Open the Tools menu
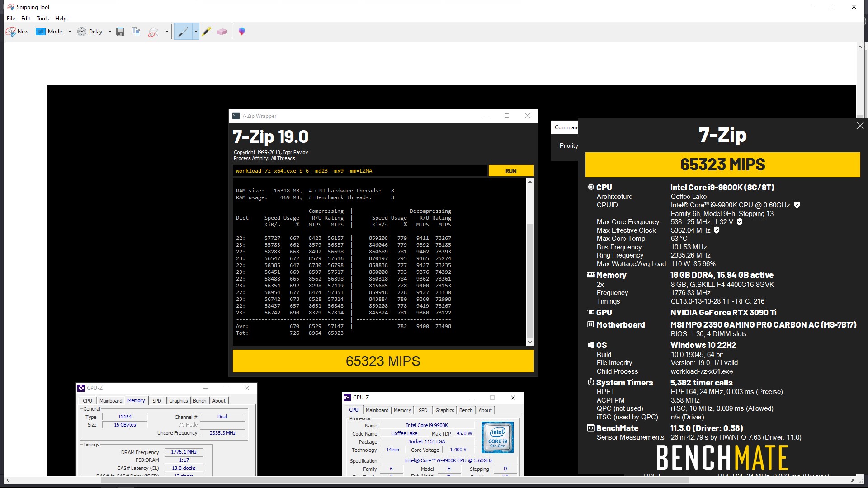The height and width of the screenshot is (488, 868). [42, 19]
